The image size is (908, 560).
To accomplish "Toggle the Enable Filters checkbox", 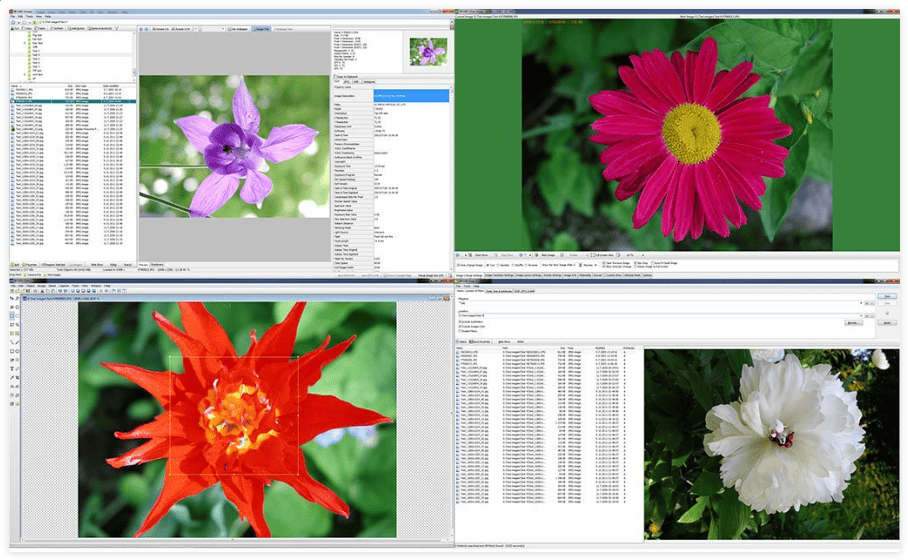I will pos(460,331).
